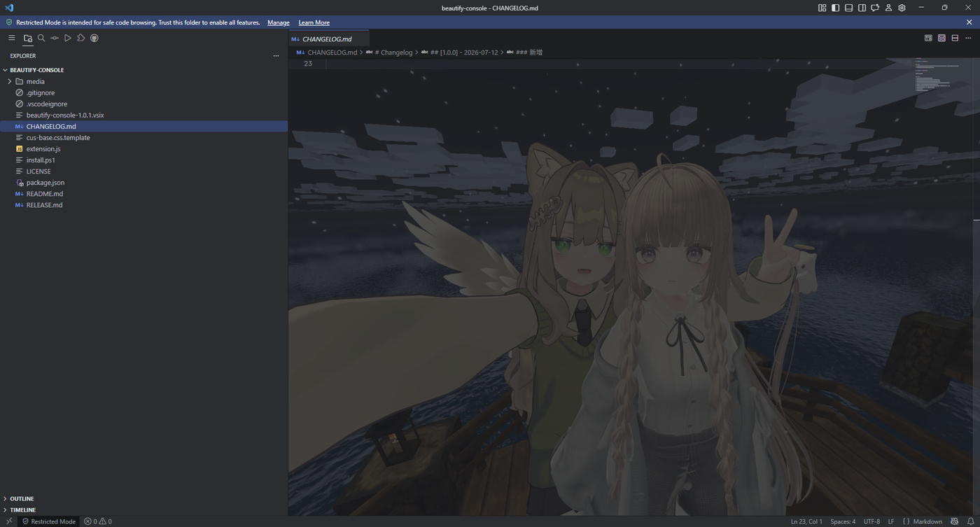Open install.ps1 file
This screenshot has height=527, width=980.
click(x=143, y=160)
